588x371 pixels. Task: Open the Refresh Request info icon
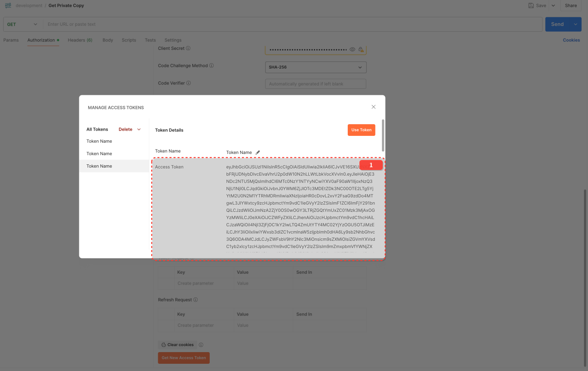point(196,299)
